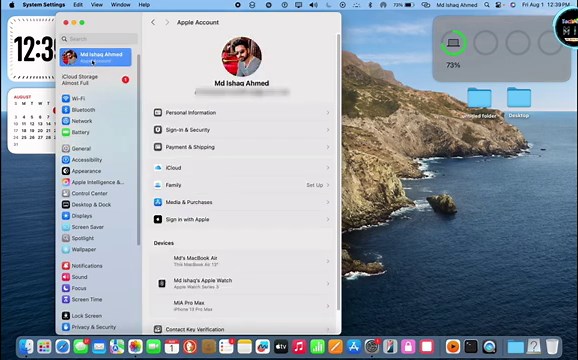The height and width of the screenshot is (360, 578).
Task: Go to General settings
Action: point(77,148)
